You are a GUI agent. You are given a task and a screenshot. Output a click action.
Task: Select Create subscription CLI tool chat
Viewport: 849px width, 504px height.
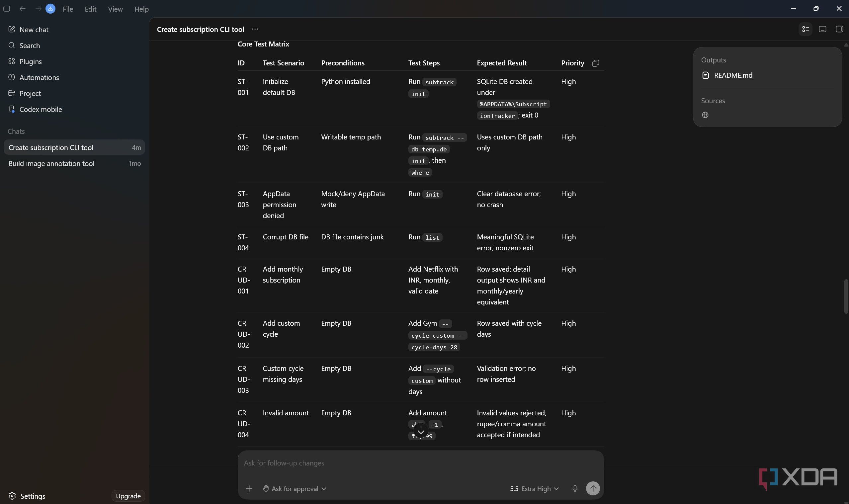74,147
